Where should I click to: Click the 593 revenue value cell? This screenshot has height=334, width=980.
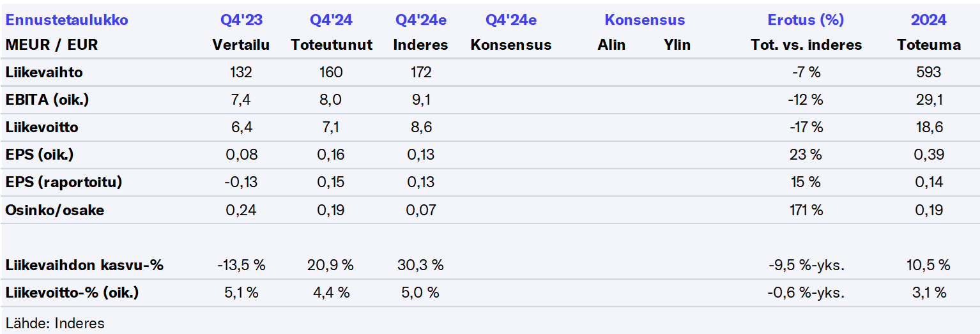pyautogui.click(x=928, y=73)
